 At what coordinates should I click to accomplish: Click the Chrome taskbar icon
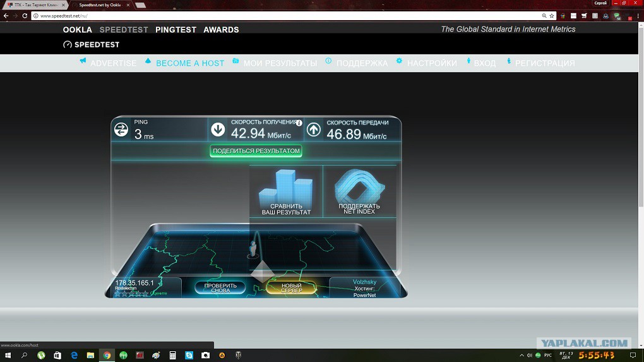(x=107, y=355)
